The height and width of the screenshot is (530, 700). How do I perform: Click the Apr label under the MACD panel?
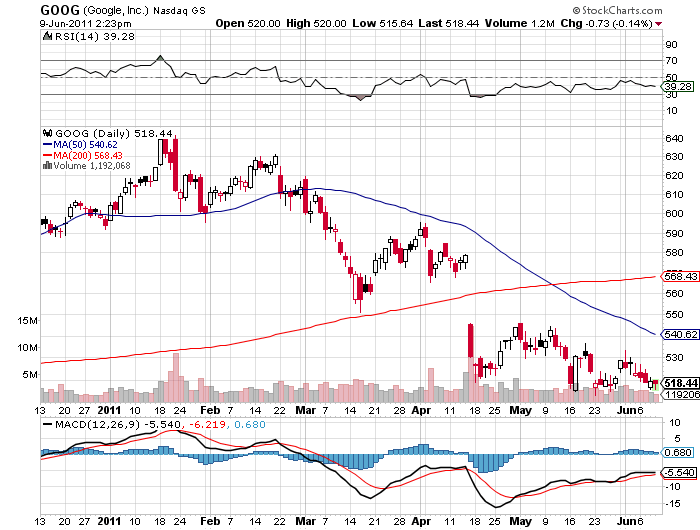421,521
